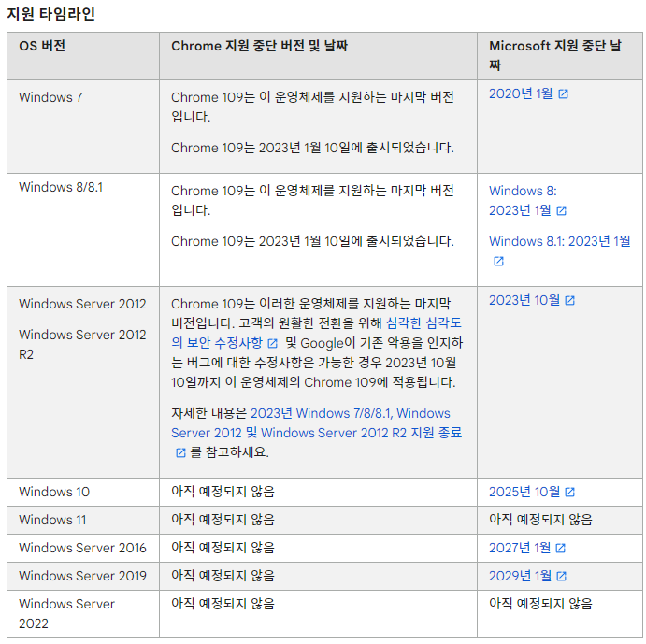Click external-link icon next to 2027년 1월

point(561,548)
